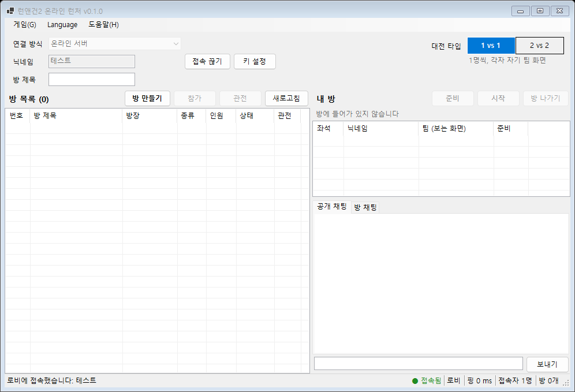Maximize the launcher window
The image size is (575, 392).
pos(540,11)
